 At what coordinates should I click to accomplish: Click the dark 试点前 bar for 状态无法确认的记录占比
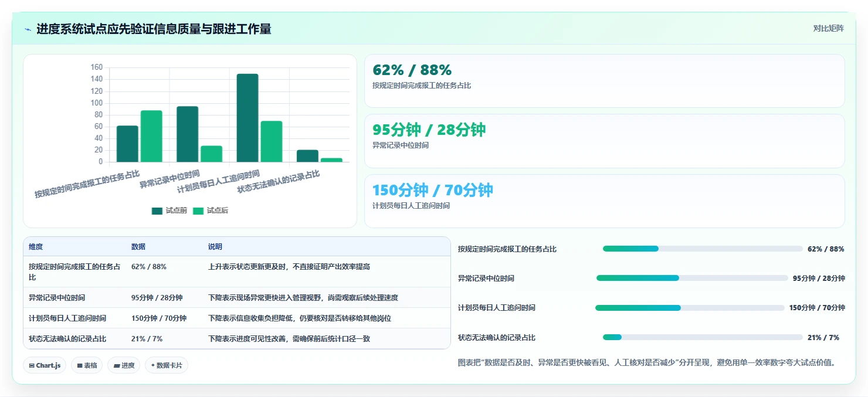tap(307, 156)
